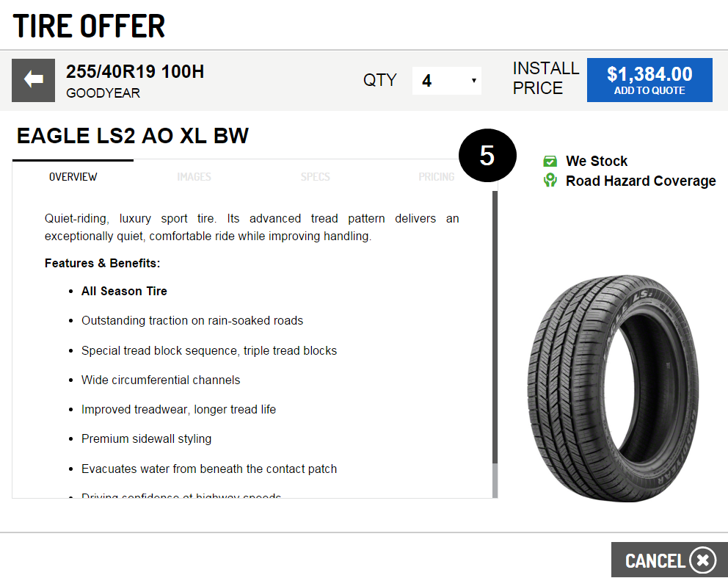The image size is (728, 578).
Task: Click the Road Hazard Coverage label
Action: point(641,181)
